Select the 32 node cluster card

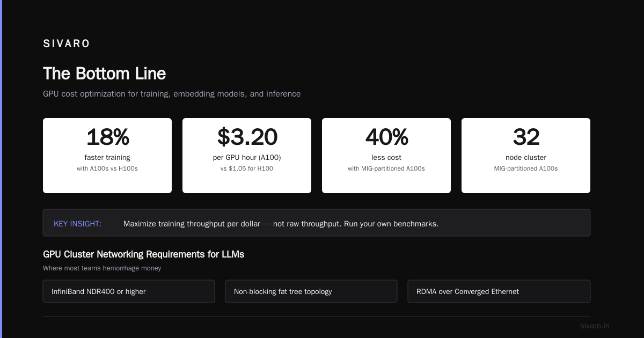pyautogui.click(x=526, y=156)
